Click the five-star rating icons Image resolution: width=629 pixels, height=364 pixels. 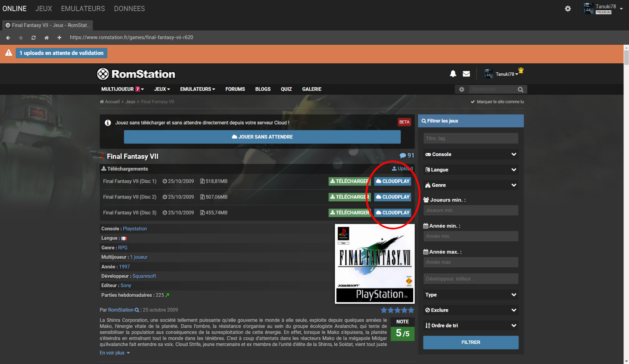pos(397,310)
